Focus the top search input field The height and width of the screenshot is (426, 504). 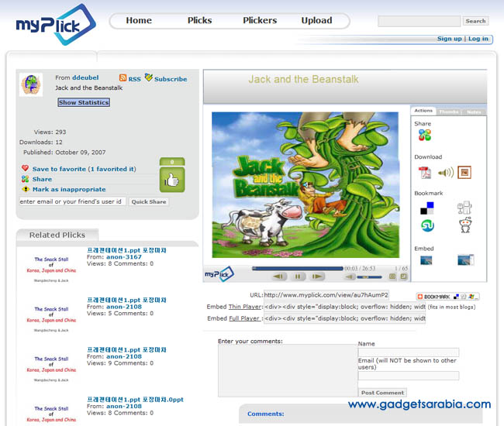coord(419,21)
